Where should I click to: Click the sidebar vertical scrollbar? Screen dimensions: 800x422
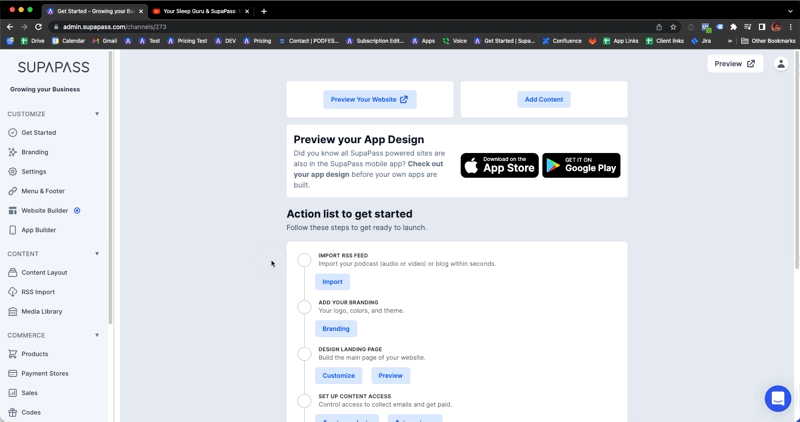[110, 188]
